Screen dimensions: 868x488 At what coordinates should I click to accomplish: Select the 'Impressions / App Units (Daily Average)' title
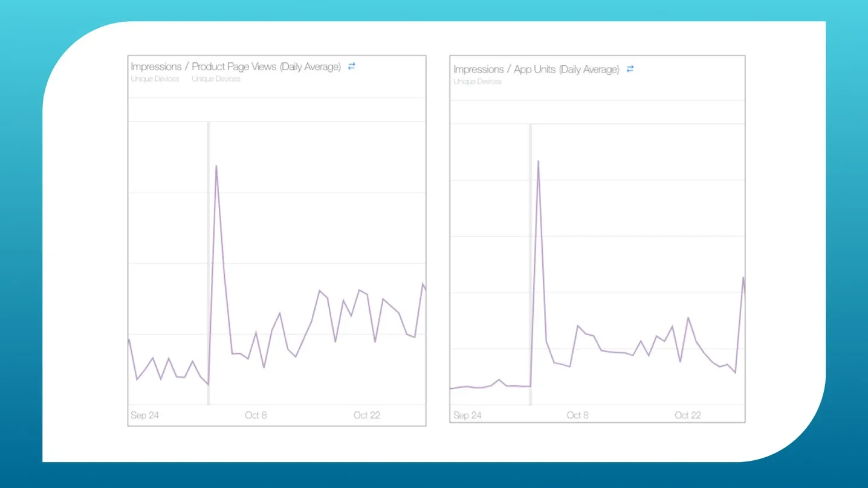click(536, 69)
